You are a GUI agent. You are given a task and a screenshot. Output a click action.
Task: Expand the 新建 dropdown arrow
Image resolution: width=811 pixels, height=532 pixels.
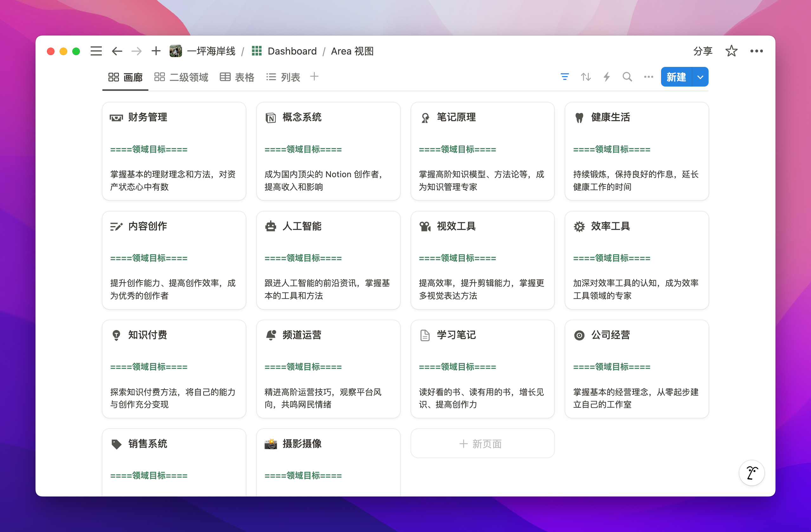[x=700, y=77]
